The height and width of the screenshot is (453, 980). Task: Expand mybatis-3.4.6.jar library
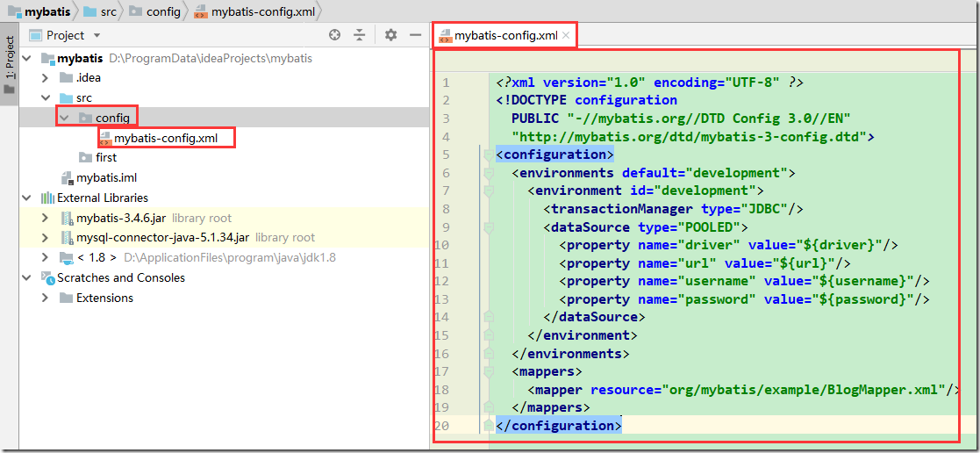pyautogui.click(x=45, y=219)
